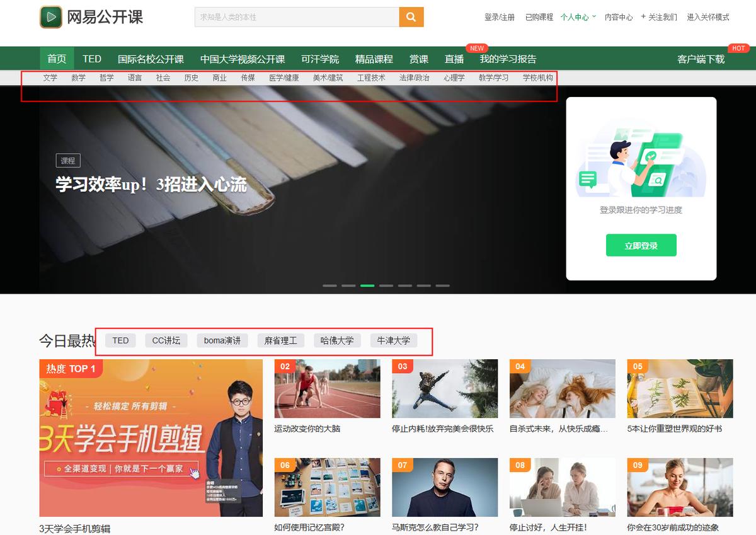Click the HOT badge above 客户端下载
The width and height of the screenshot is (756, 535).
[x=738, y=48]
